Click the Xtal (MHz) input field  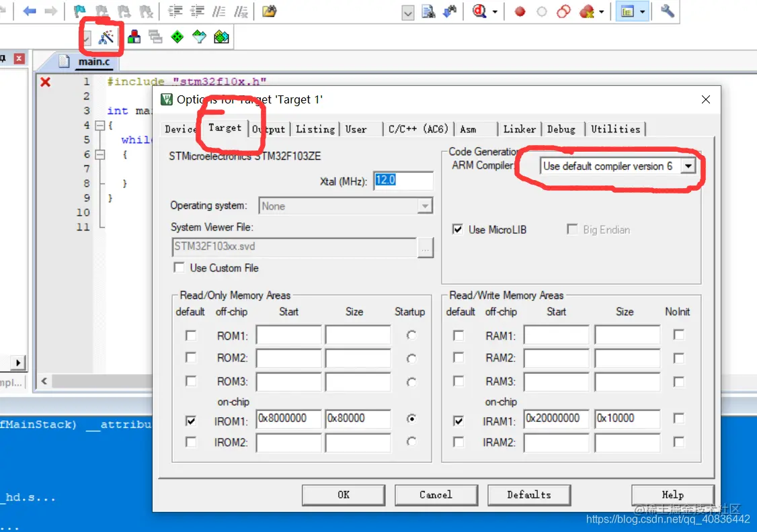pyautogui.click(x=403, y=181)
